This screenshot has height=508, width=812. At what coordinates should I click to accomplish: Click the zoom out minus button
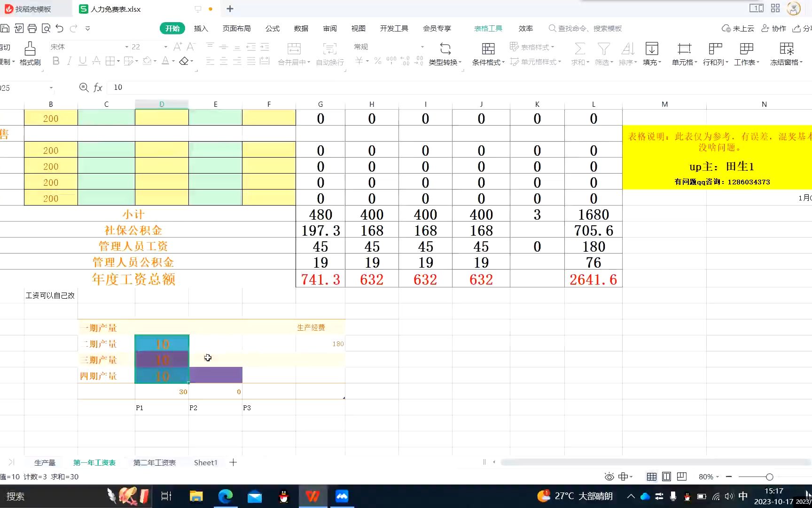click(729, 476)
